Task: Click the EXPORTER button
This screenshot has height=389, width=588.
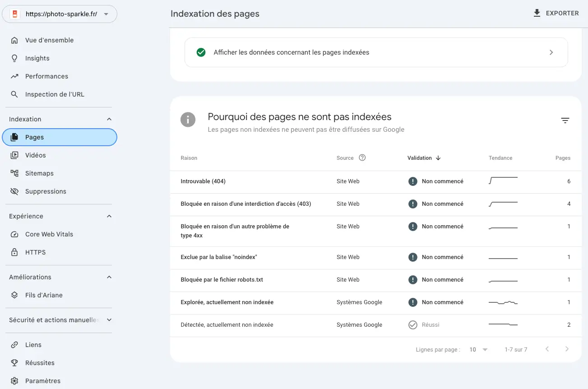Action: coord(556,13)
